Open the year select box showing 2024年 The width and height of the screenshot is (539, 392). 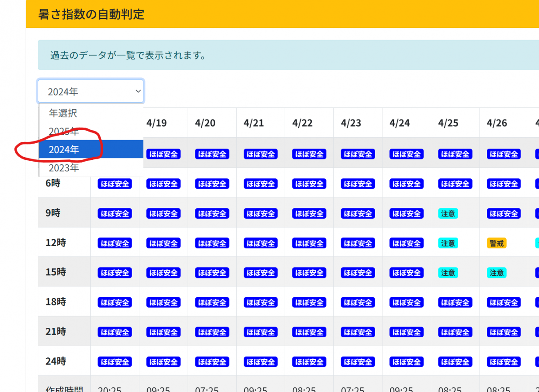pos(91,92)
